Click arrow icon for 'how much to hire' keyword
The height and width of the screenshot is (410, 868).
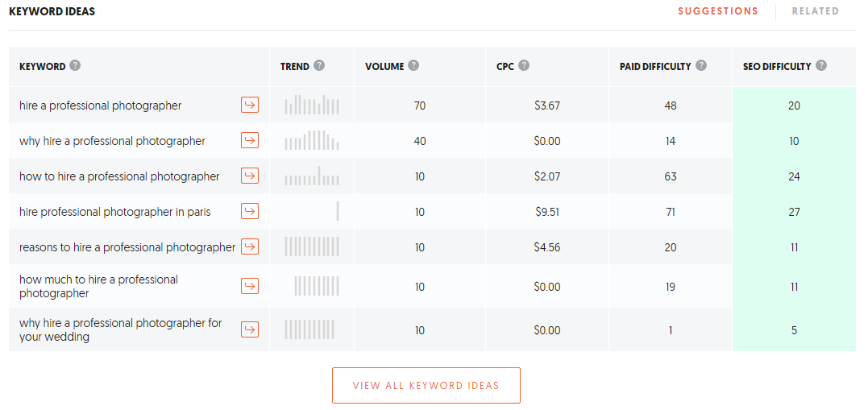tap(250, 286)
